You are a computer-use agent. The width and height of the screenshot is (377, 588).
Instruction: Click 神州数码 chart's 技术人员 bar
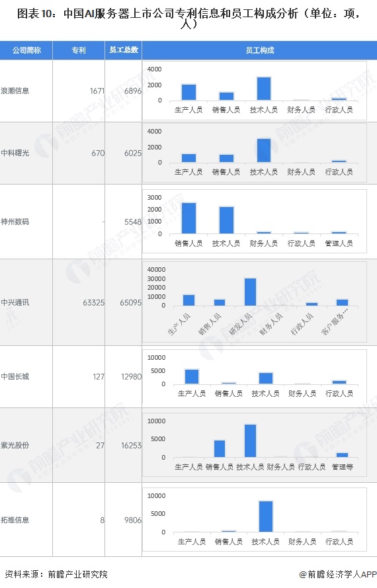click(x=226, y=220)
